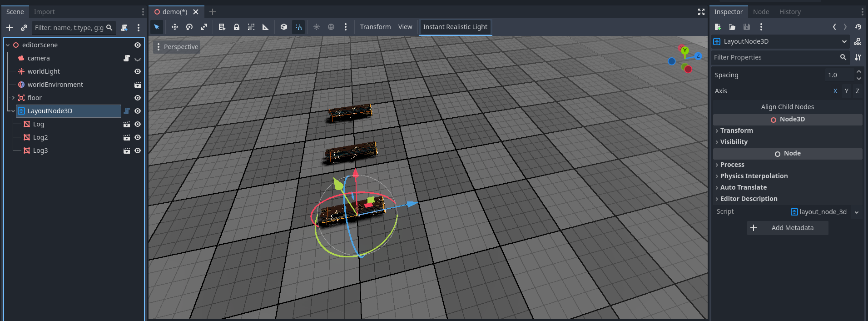Open viewport toolbar three-dot options

point(346,27)
